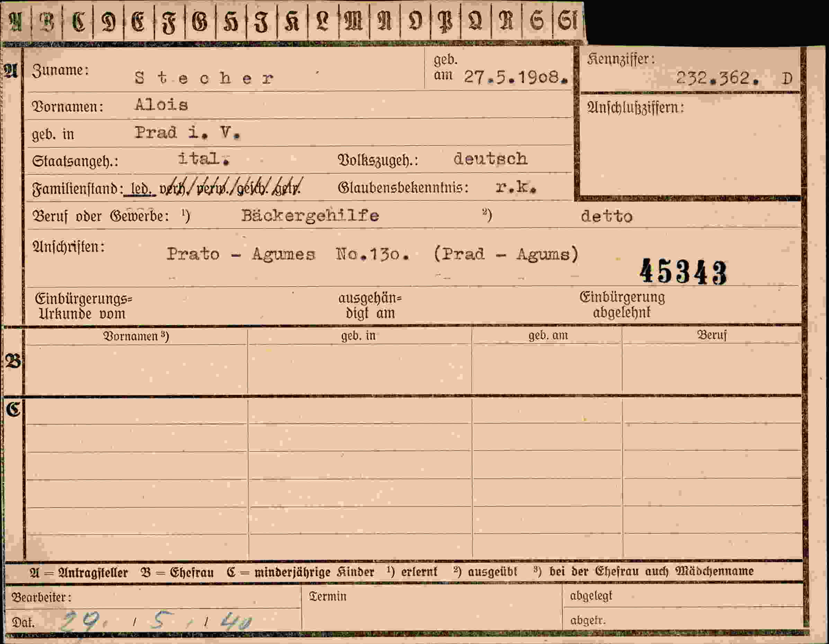Viewport: 829px width, 644px height.
Task: Click the 'Familienstand:' label
Action: 78,189
